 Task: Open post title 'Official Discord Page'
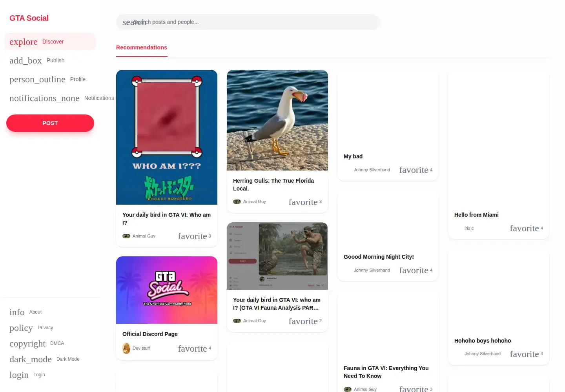pos(150,334)
